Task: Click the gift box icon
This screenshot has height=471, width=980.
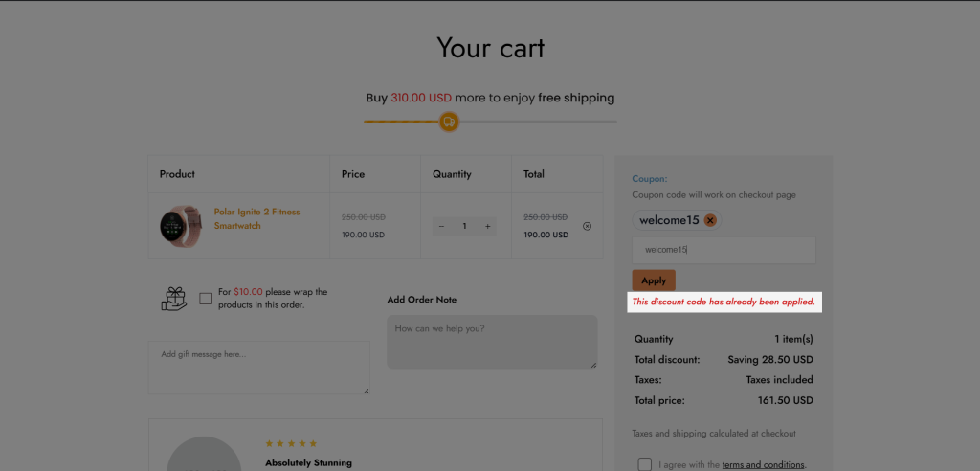Action: click(x=174, y=299)
